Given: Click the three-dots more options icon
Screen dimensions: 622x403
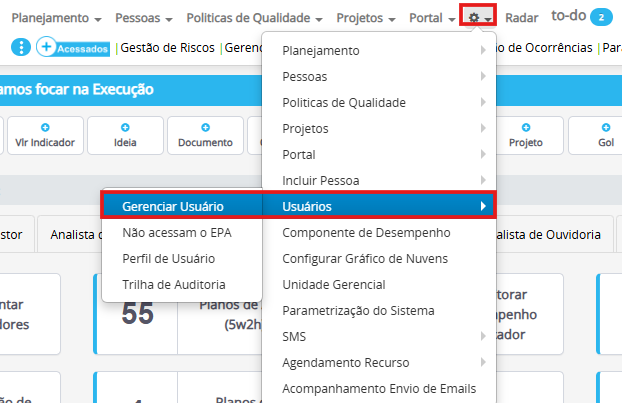Looking at the screenshot, I should click(22, 46).
